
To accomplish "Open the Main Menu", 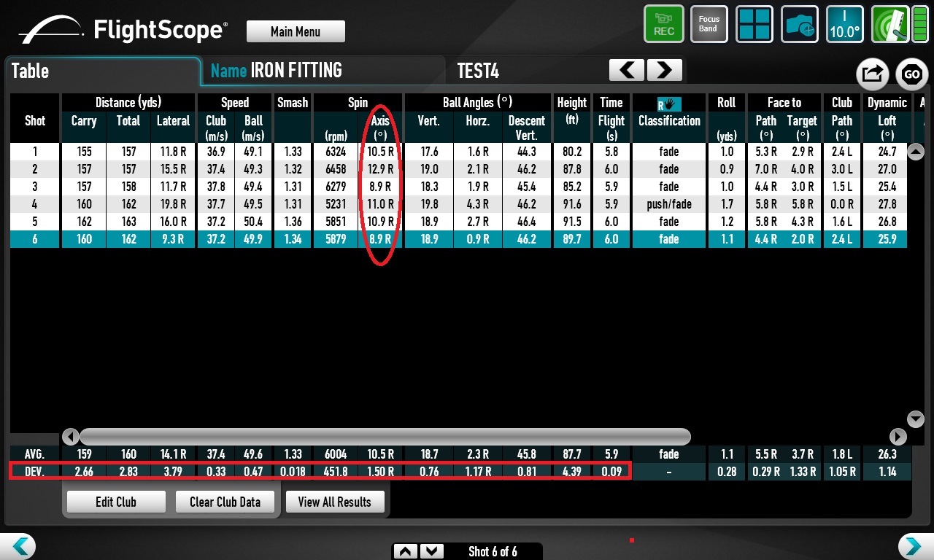I will coord(296,31).
